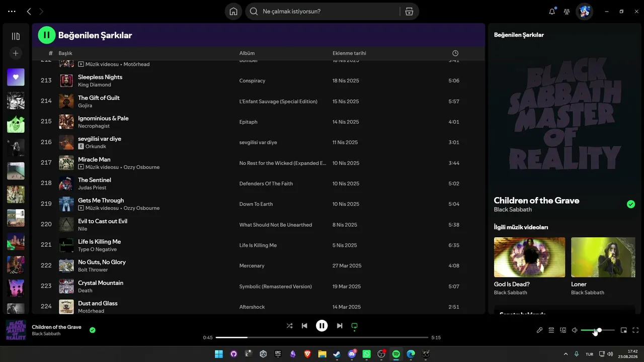Open Discord from the taskbar
This screenshot has width=644, height=362.
352,354
